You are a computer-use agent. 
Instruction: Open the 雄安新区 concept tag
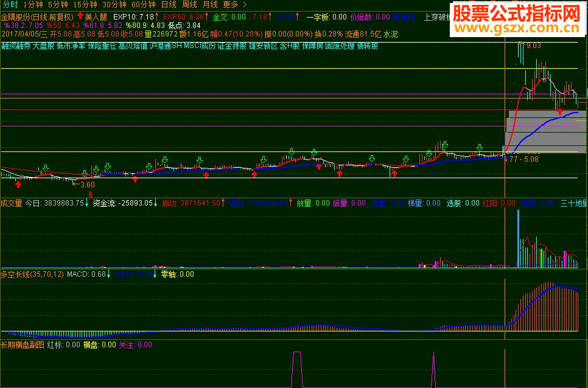[x=263, y=46]
